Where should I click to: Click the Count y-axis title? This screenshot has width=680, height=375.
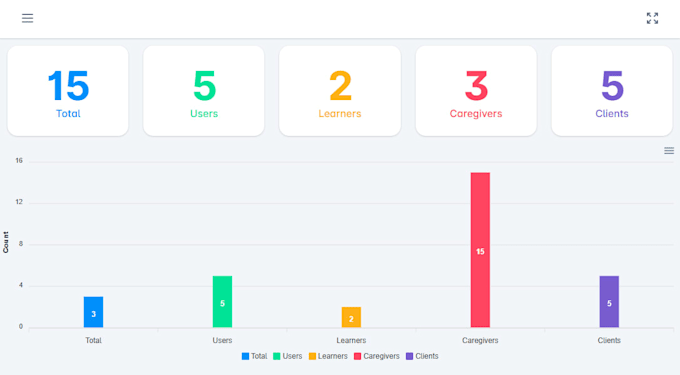6,242
